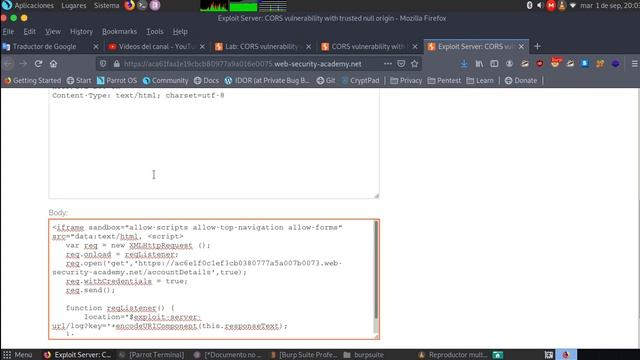
Task: Close the Videos del canal tab
Action: click(x=202, y=47)
